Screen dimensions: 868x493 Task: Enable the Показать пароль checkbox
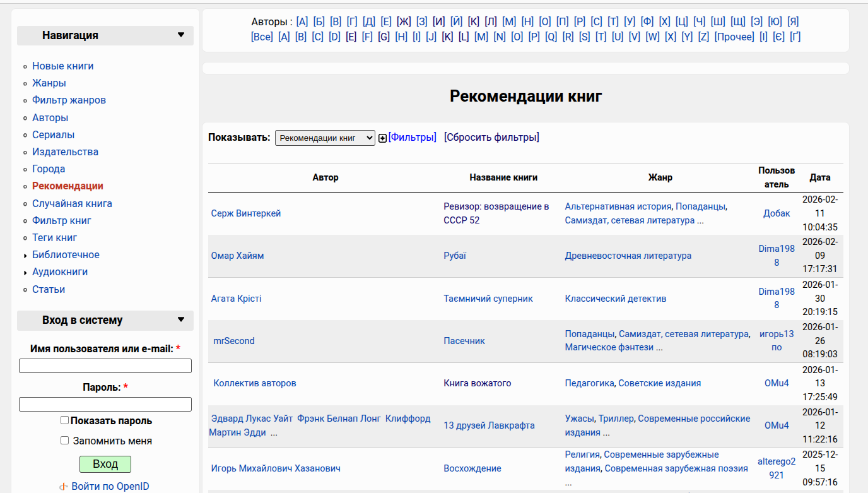(x=64, y=420)
